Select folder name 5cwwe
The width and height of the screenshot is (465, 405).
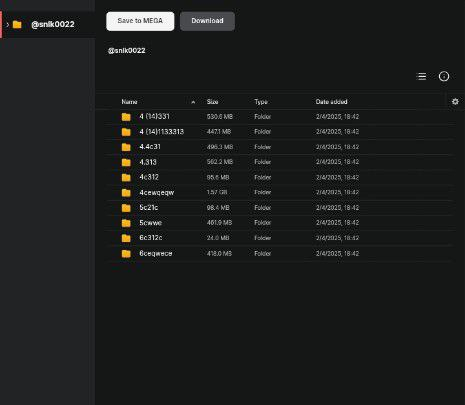(x=151, y=223)
